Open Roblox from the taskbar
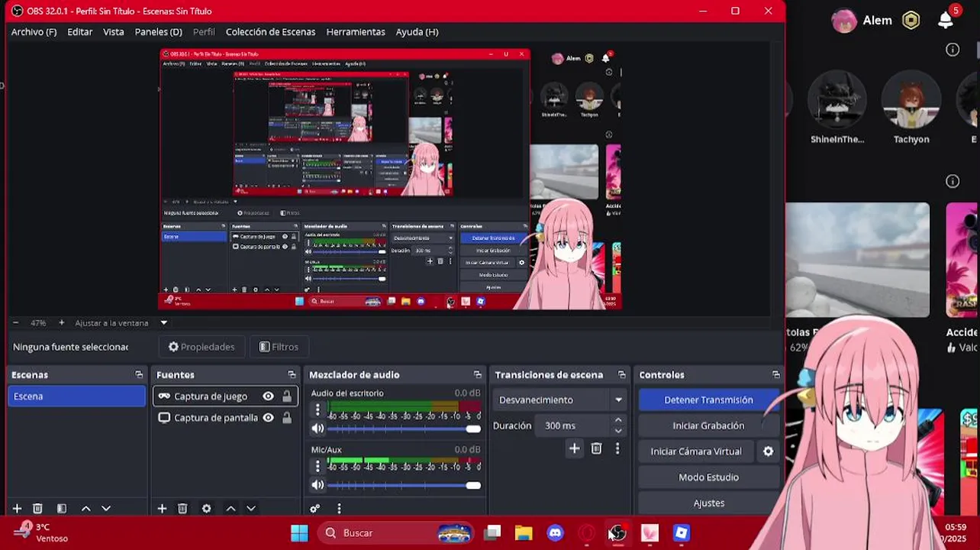The image size is (980, 550). [682, 533]
